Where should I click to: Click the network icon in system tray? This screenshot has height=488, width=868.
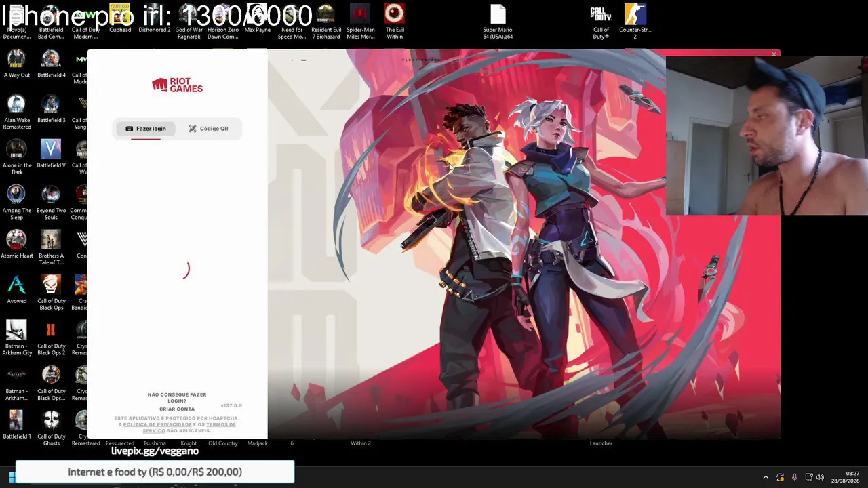click(808, 477)
